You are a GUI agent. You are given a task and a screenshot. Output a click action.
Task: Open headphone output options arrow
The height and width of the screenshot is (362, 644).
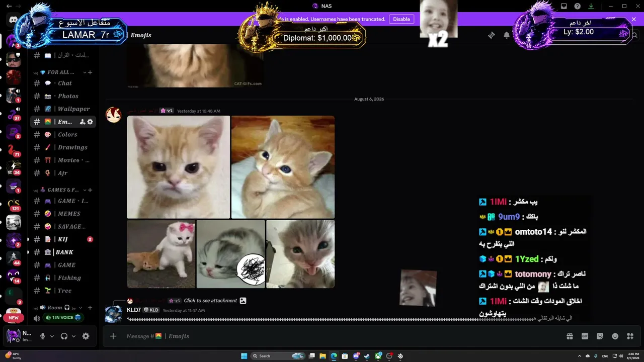pos(73,336)
